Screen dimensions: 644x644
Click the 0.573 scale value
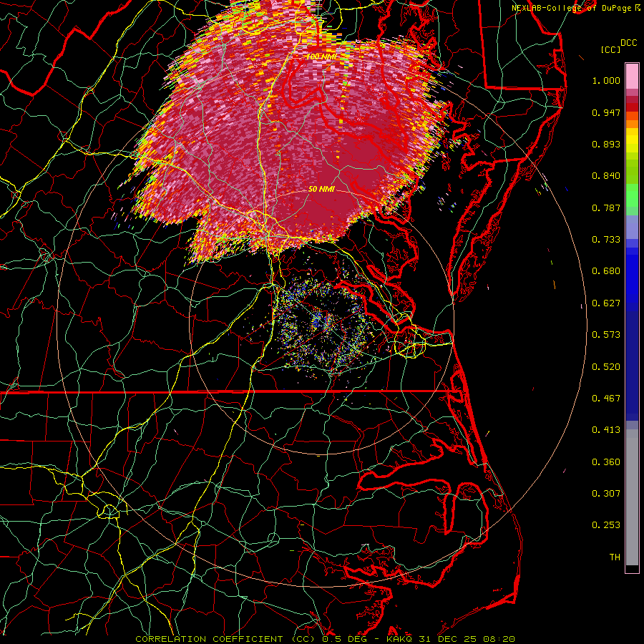[x=606, y=335]
